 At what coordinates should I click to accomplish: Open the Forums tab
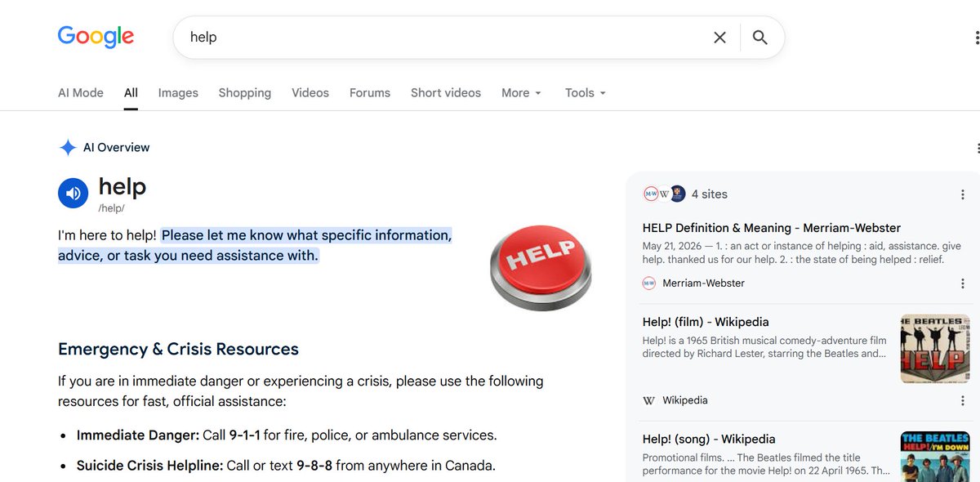point(370,93)
